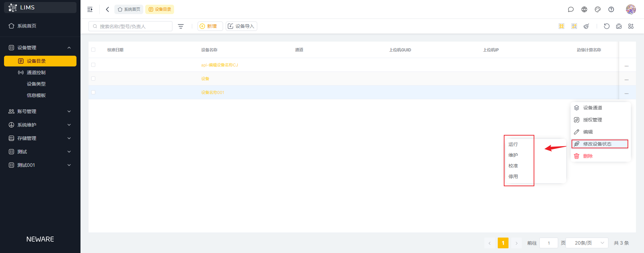Click the 设备名称 column header
The width and height of the screenshot is (644, 253).
(x=209, y=50)
